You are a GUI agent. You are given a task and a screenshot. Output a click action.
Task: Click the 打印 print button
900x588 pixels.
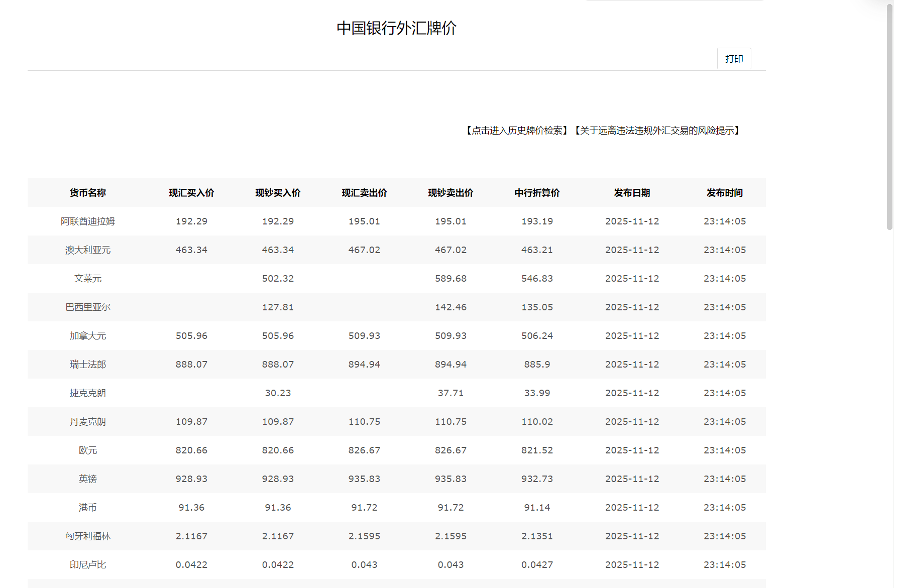point(734,59)
